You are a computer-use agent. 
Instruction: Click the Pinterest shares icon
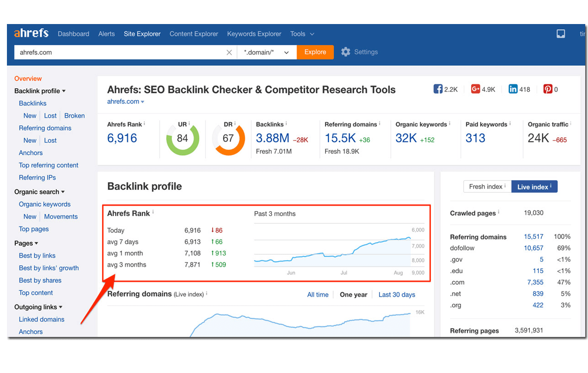548,89
